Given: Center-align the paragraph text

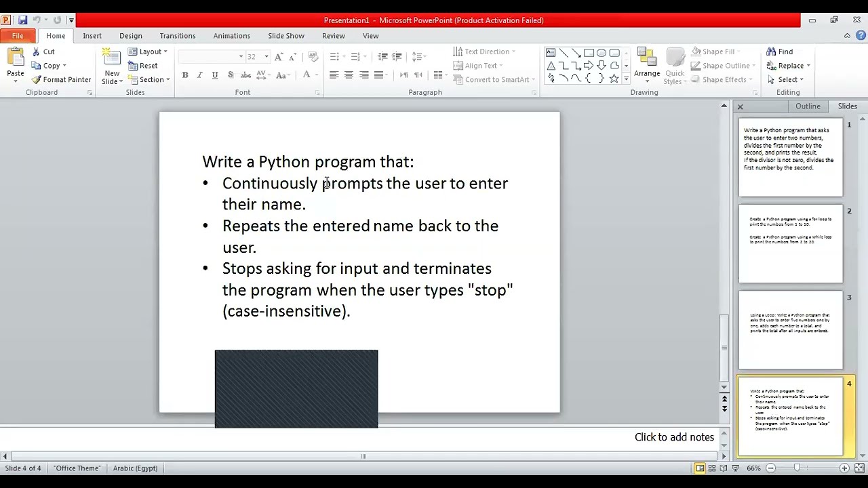Looking at the screenshot, I should pos(349,75).
